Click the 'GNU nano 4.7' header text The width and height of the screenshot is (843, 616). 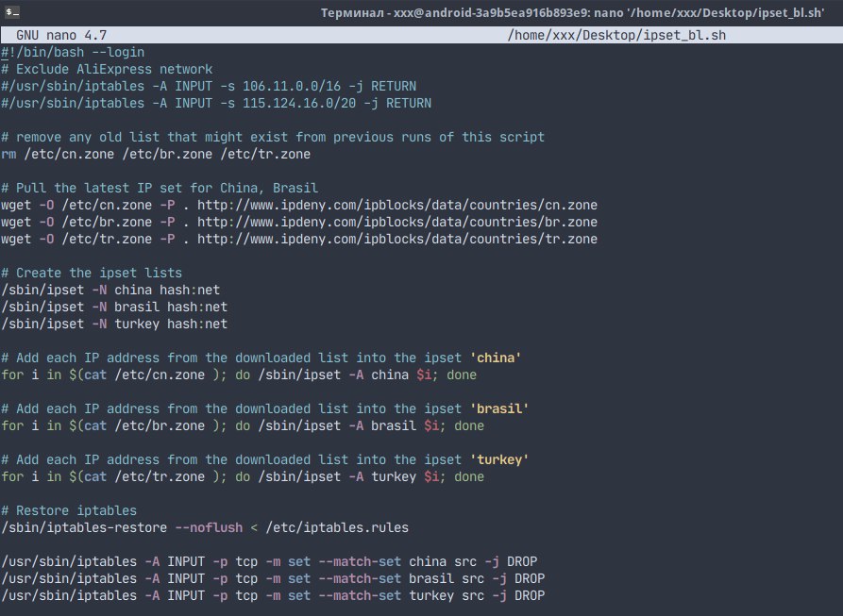pyautogui.click(x=61, y=36)
